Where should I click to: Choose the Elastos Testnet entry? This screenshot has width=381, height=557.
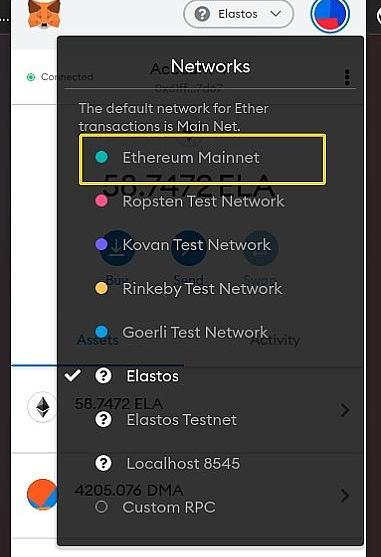click(210, 420)
